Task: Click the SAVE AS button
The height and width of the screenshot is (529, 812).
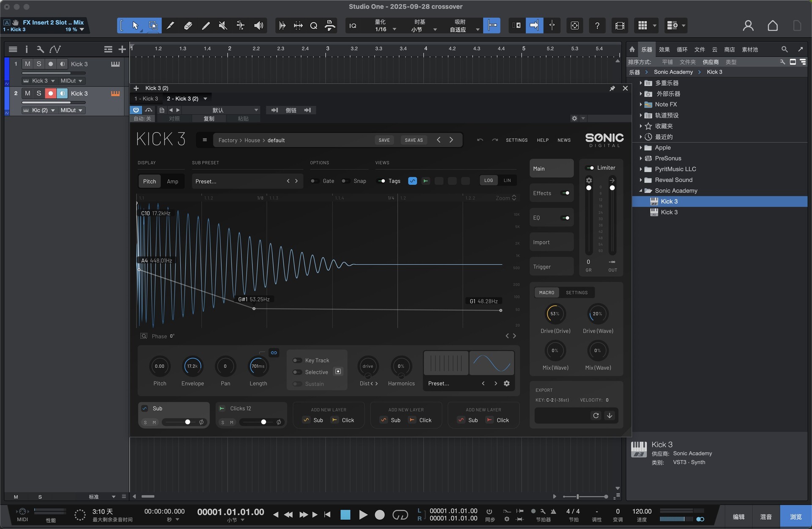Action: point(413,140)
